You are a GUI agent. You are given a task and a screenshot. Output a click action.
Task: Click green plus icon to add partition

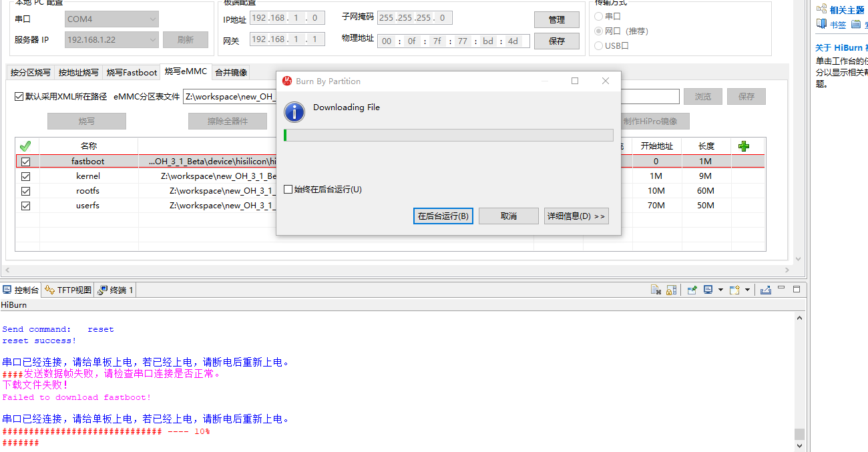coord(744,146)
